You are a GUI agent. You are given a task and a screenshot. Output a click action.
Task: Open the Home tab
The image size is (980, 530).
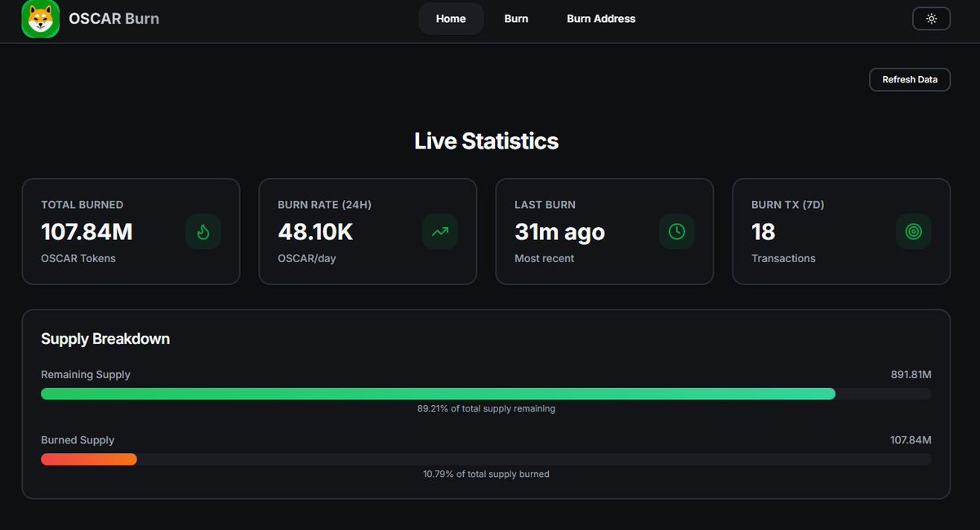(x=451, y=19)
